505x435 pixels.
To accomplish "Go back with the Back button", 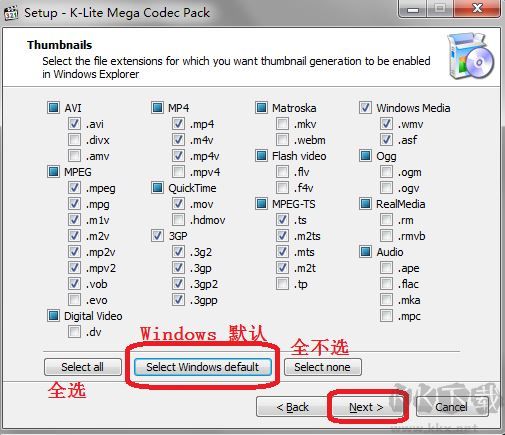I will point(292,407).
